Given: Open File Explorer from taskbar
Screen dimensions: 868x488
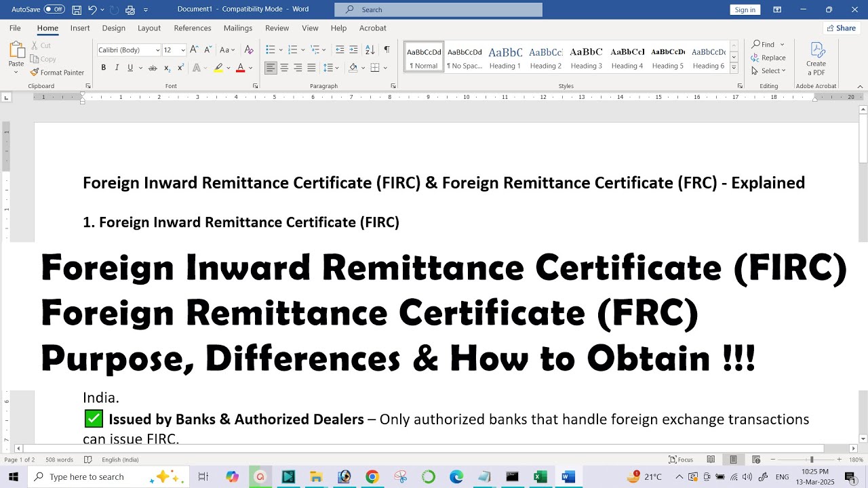Looking at the screenshot, I should coord(316,476).
